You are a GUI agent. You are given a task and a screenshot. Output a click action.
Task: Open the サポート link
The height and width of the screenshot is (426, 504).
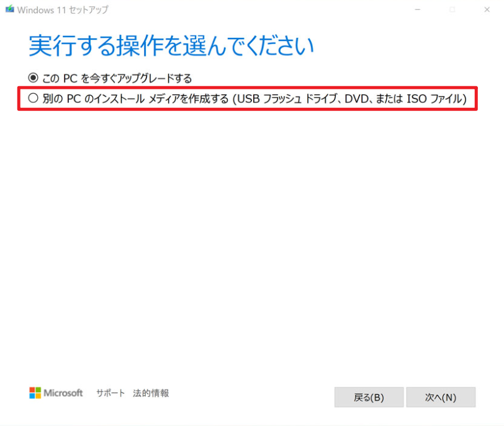click(110, 393)
